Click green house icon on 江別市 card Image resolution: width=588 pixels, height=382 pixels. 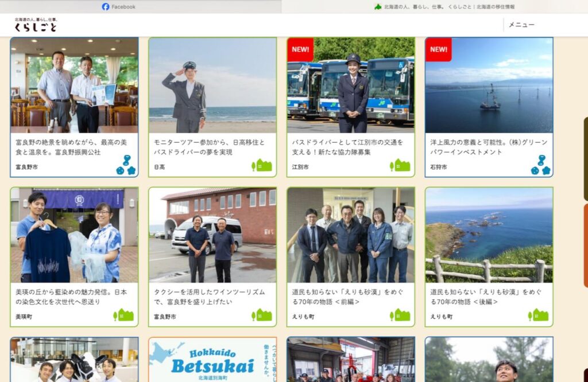400,166
